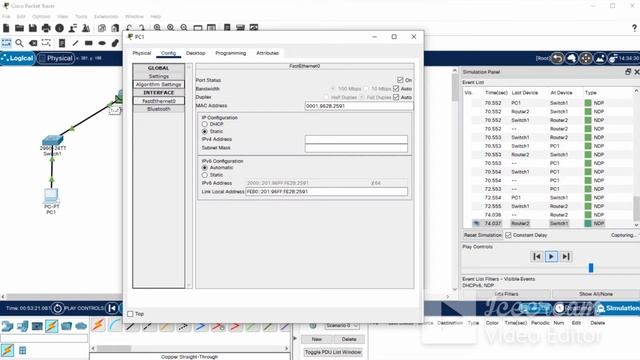Click the Delete scenario button

click(349, 339)
